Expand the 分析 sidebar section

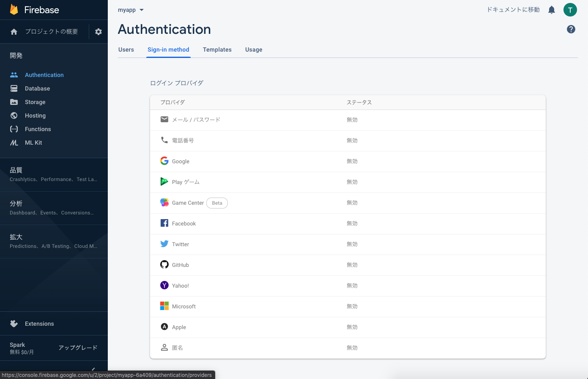(54, 208)
